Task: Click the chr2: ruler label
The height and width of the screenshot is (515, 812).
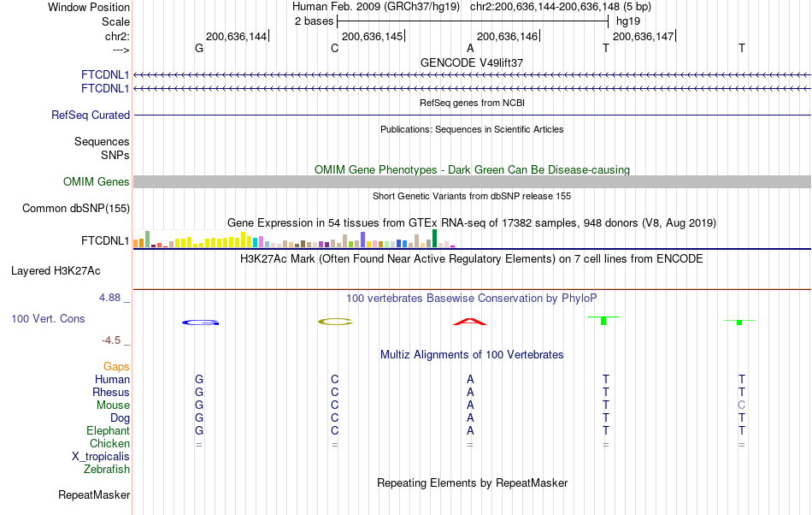Action: pyautogui.click(x=117, y=36)
